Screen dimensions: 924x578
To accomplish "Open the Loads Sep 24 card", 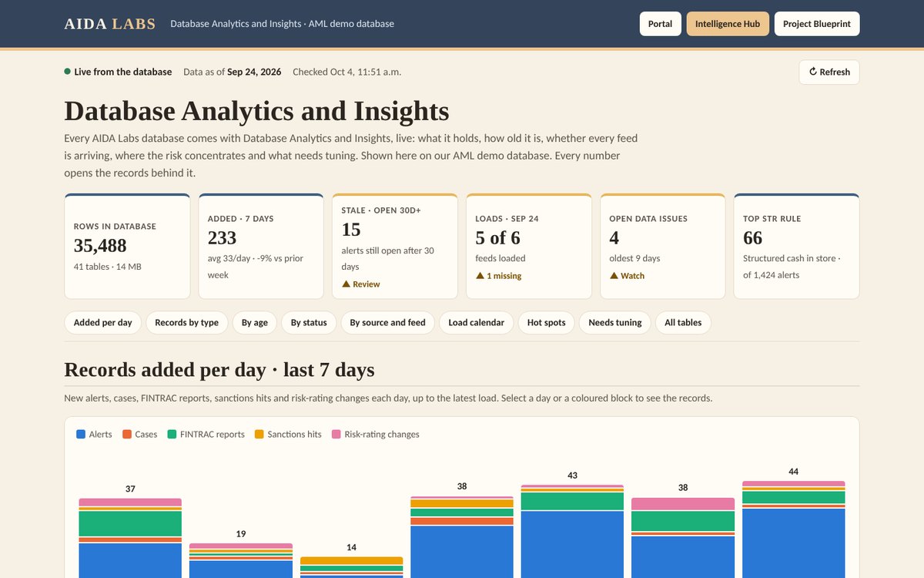I will point(529,246).
